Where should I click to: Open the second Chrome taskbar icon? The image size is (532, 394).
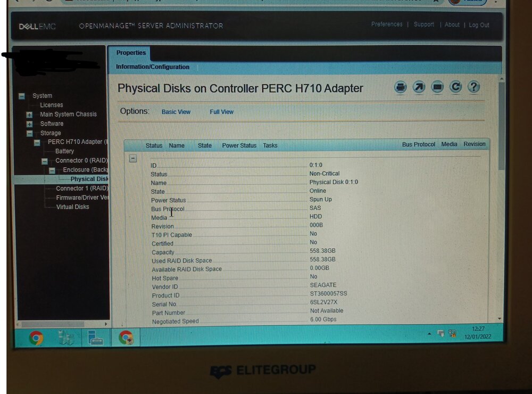(126, 338)
